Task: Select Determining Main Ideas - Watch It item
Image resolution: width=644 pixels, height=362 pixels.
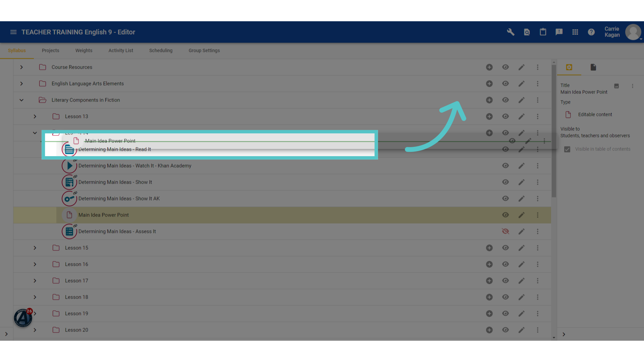Action: click(x=135, y=166)
